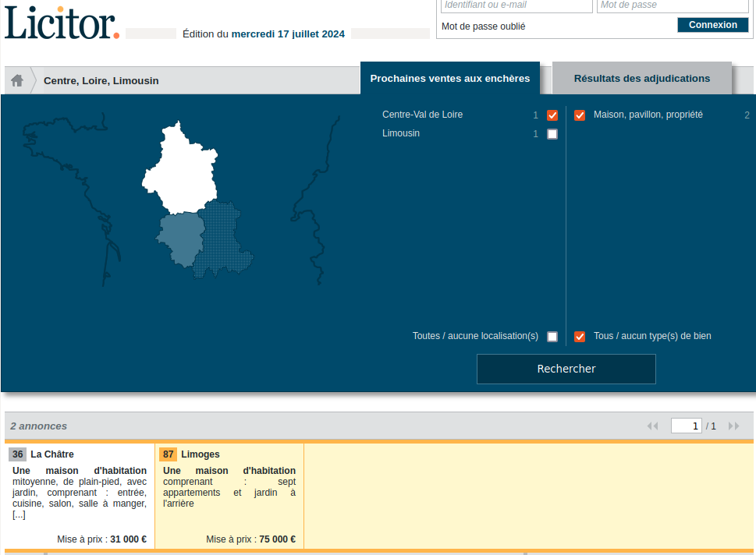Open Prochaines ventes aux enchères tab
756x555 pixels.
pos(449,79)
